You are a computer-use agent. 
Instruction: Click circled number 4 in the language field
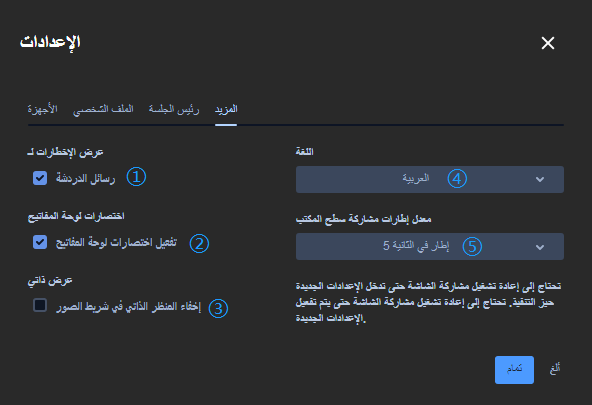click(x=457, y=179)
